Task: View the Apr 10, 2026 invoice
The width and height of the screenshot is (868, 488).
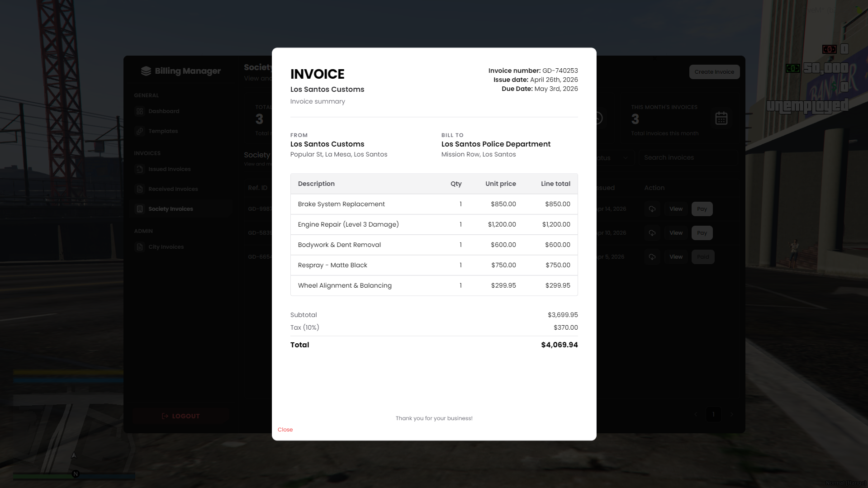Action: coord(676,233)
